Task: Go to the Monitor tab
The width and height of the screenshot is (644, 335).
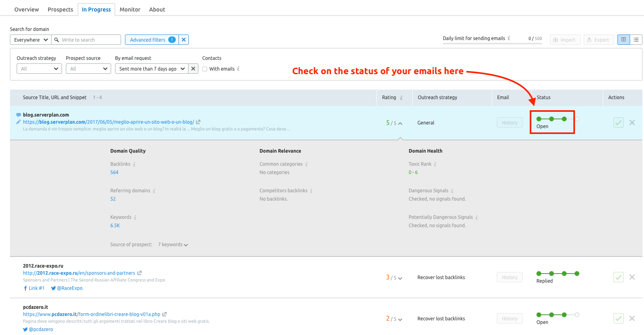Action: tap(130, 10)
